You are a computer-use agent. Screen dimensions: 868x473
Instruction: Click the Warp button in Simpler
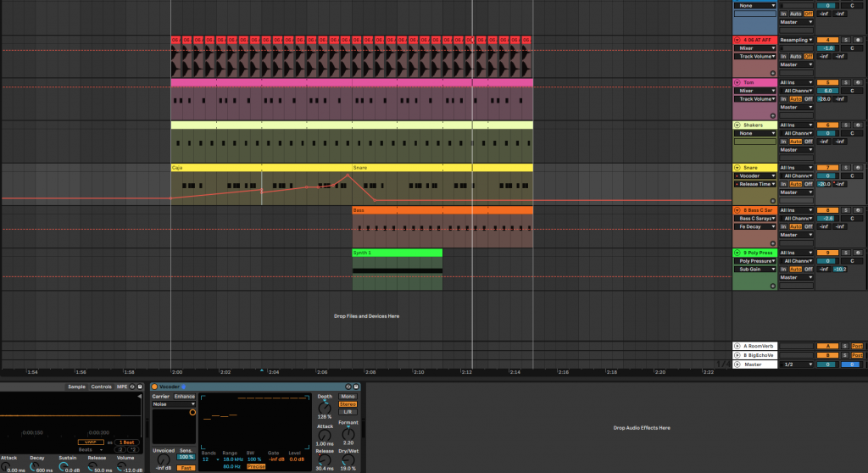point(91,442)
